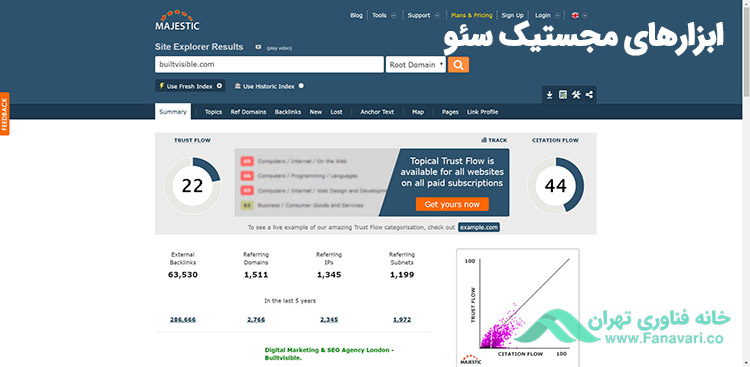
Task: Switch to the Backlinks tab
Action: tap(288, 112)
